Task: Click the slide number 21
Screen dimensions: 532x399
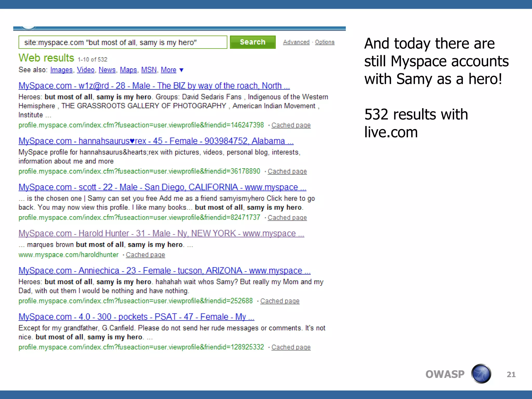Action: [511, 374]
